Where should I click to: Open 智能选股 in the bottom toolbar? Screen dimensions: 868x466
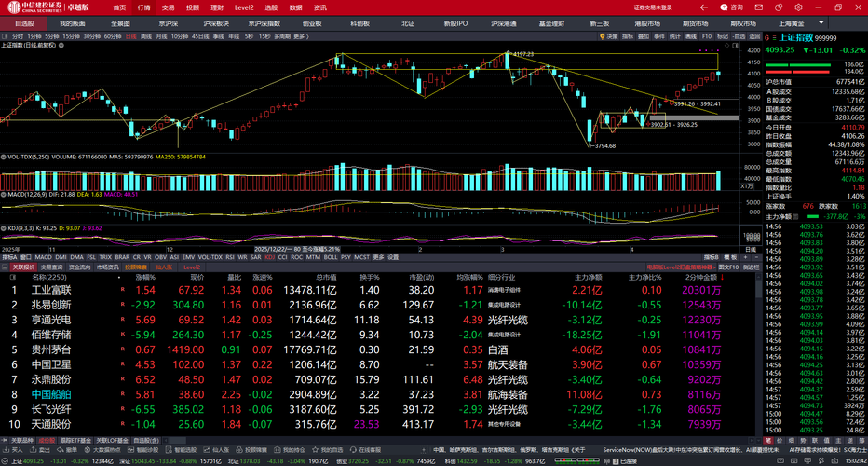point(181,450)
